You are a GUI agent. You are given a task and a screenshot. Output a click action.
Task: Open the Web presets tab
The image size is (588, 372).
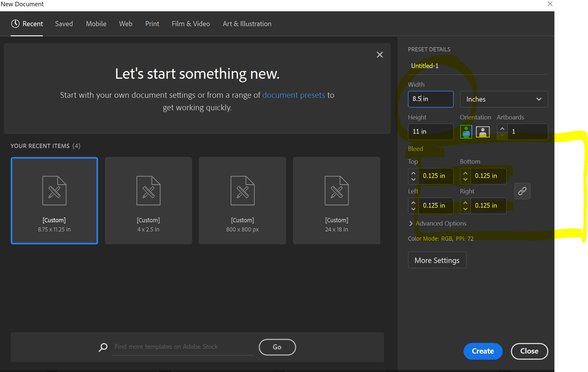[126, 24]
